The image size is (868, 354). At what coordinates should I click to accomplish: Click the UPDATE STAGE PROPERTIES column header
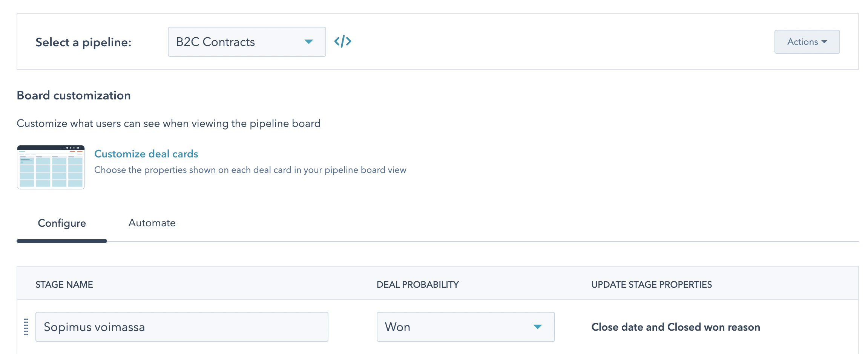[x=652, y=285]
